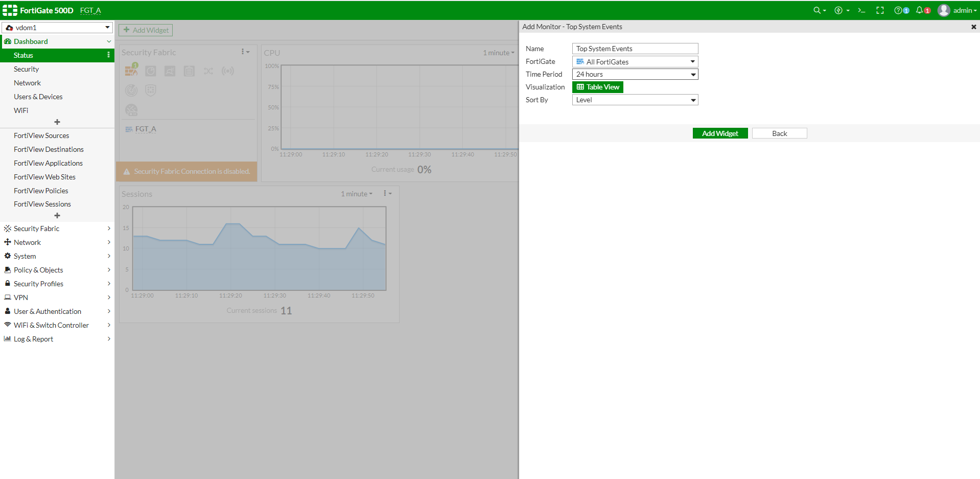Select the Table View visualization
980x479 pixels.
598,87
